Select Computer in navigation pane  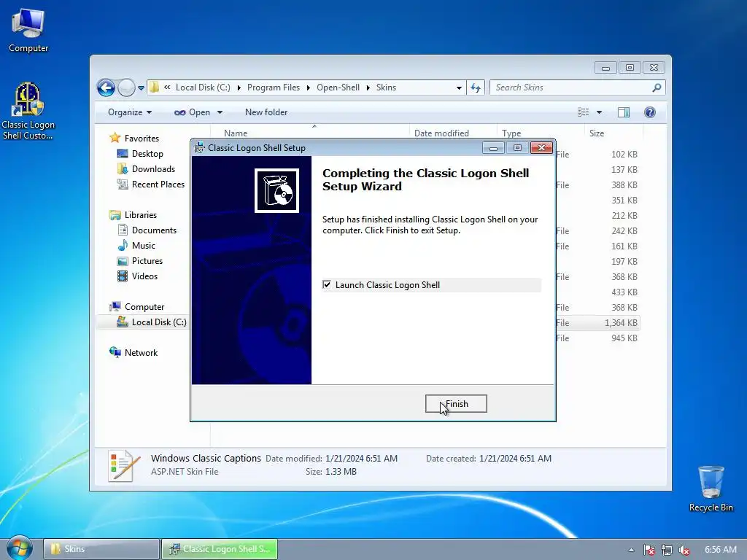pos(144,307)
